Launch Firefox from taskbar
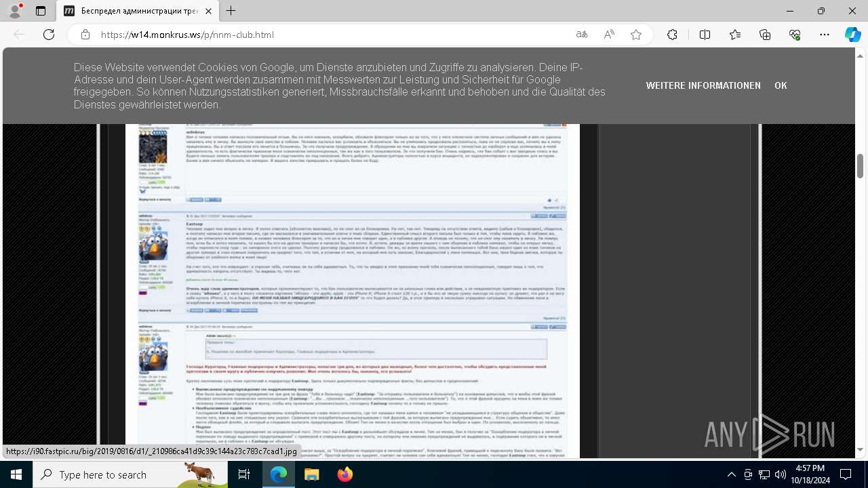Screen dimensions: 868x488 [x=344, y=474]
